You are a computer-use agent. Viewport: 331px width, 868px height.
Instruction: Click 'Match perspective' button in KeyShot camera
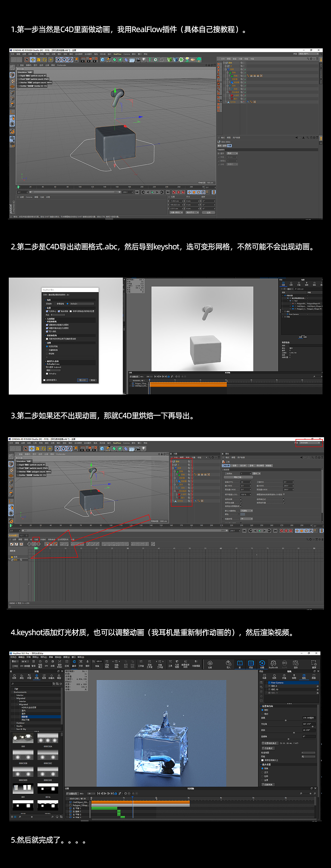tap(268, 785)
